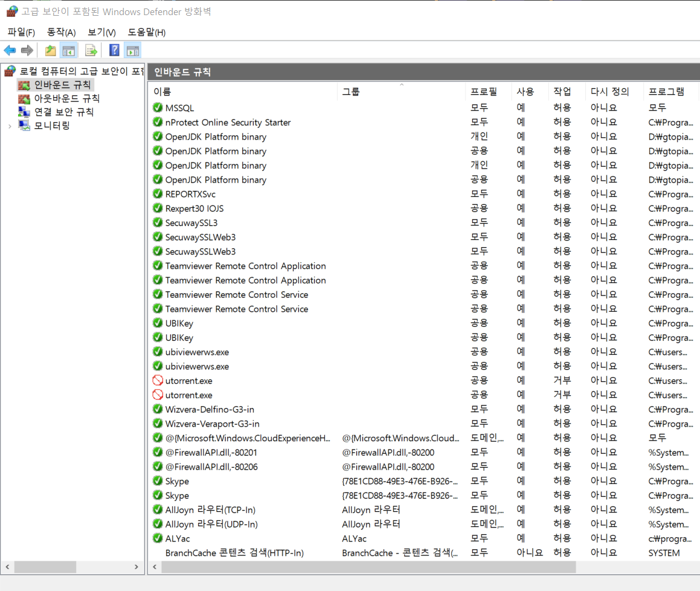Select the Wizvera-Delfino-G3-in rule
Viewport: 700px width, 591px height.
click(x=210, y=409)
